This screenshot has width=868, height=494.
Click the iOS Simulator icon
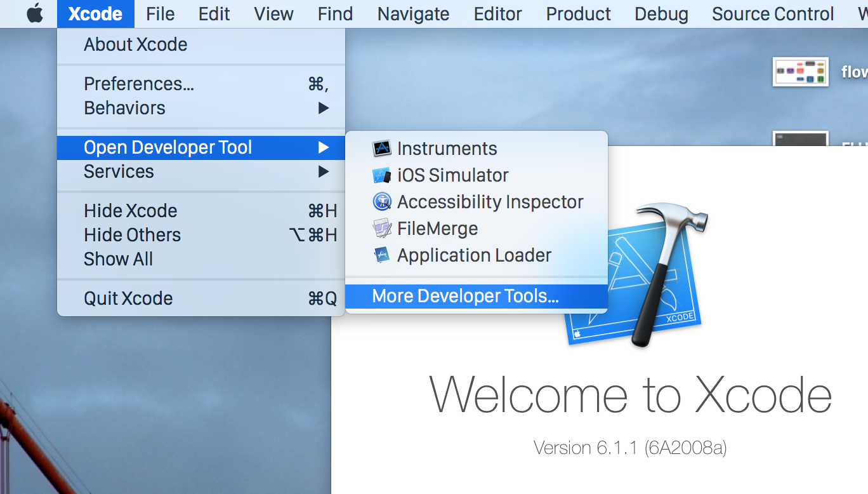click(382, 175)
